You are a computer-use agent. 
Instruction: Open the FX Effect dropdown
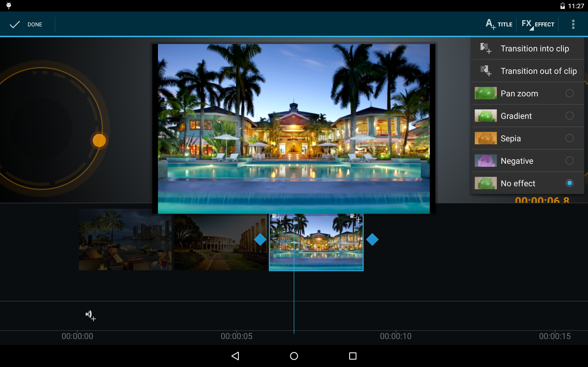point(538,25)
